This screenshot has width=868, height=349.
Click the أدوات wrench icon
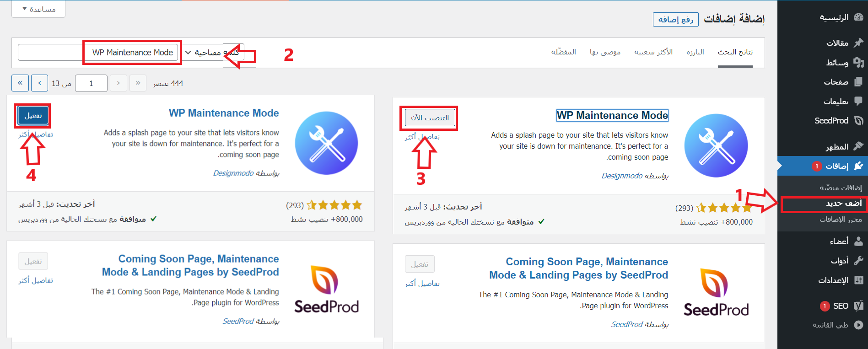click(x=858, y=260)
